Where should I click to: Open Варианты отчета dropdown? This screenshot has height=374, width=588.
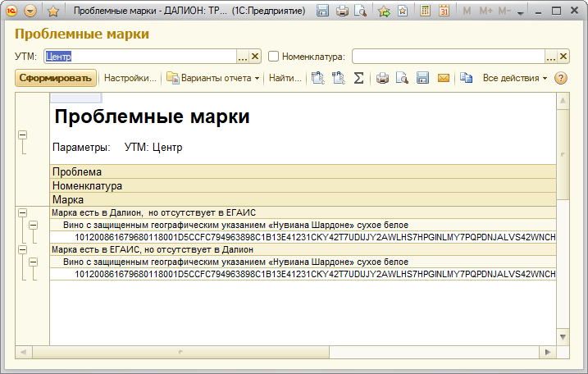[213, 78]
